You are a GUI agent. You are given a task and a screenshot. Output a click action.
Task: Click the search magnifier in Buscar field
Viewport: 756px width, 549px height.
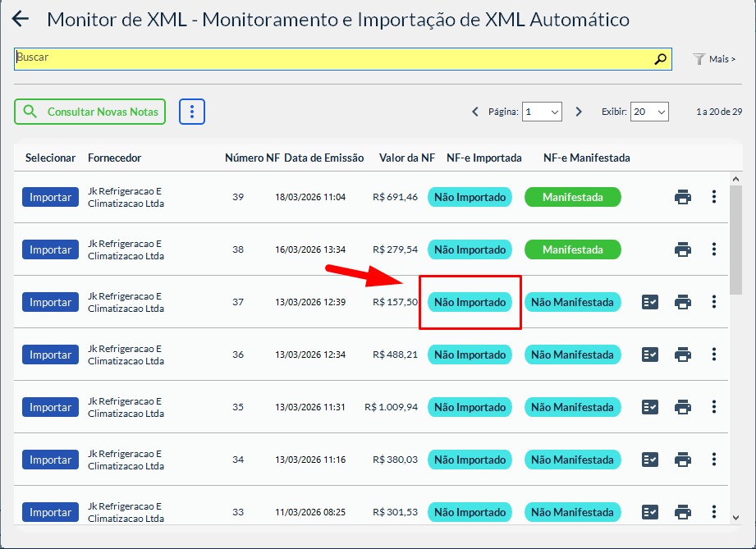660,59
